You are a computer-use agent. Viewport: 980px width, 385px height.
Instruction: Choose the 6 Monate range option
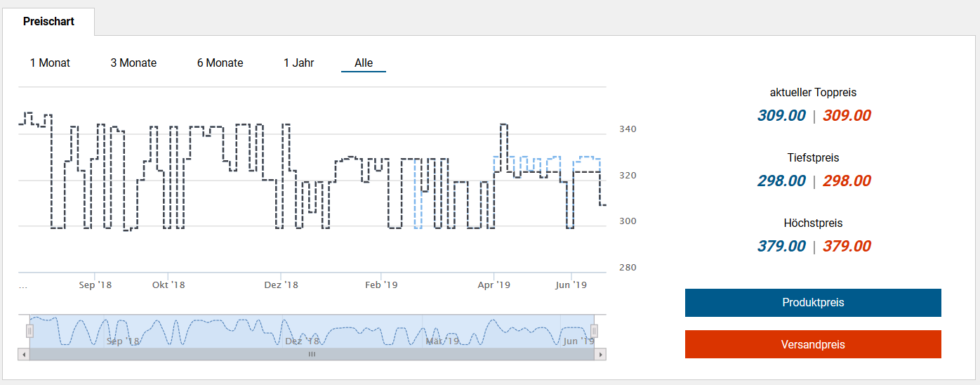pos(220,63)
